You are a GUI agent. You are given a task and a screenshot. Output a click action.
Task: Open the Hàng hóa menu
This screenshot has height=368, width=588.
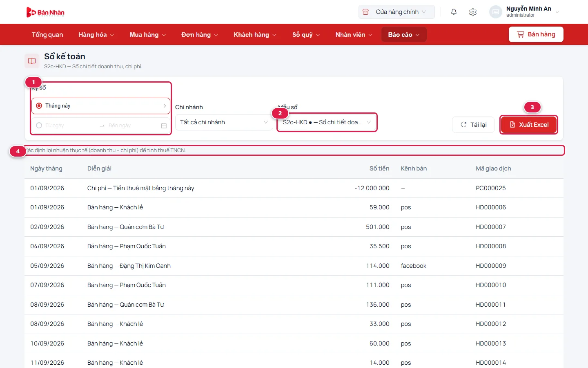(96, 35)
